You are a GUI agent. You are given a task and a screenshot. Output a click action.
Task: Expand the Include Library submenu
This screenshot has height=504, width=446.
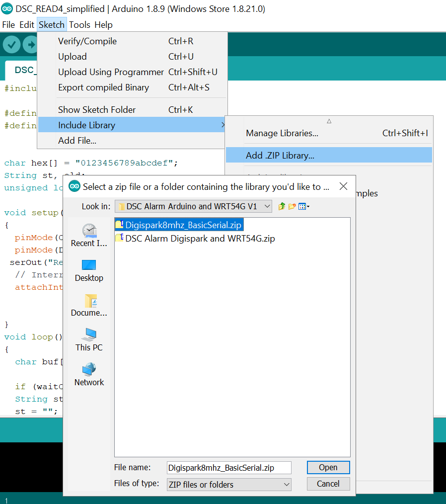[x=132, y=125]
